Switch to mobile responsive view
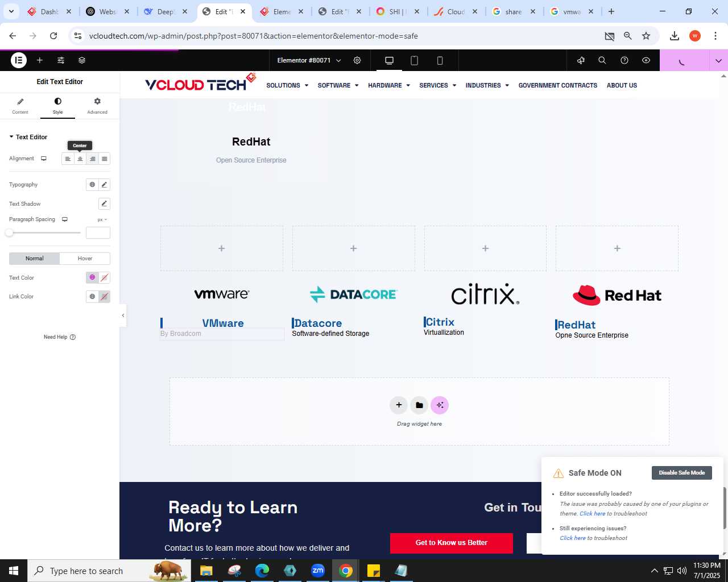This screenshot has height=582, width=728. click(440, 60)
